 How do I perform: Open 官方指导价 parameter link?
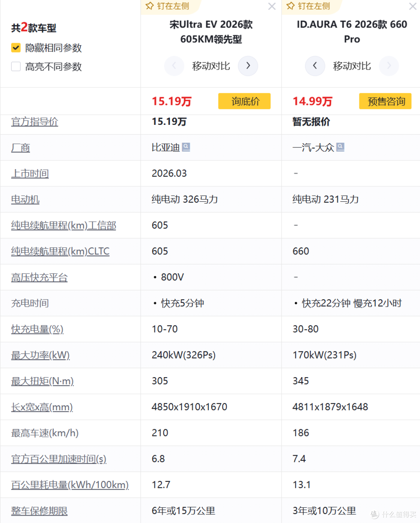(x=35, y=122)
